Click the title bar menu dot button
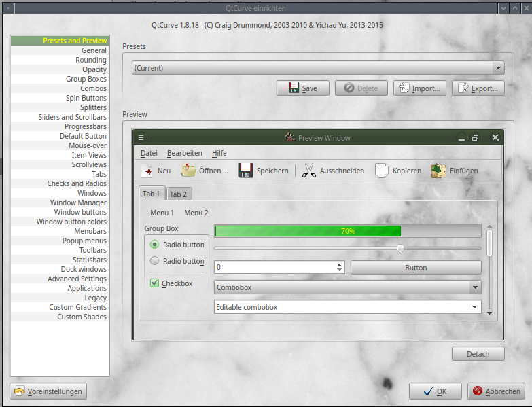The image size is (532, 407). [8, 8]
